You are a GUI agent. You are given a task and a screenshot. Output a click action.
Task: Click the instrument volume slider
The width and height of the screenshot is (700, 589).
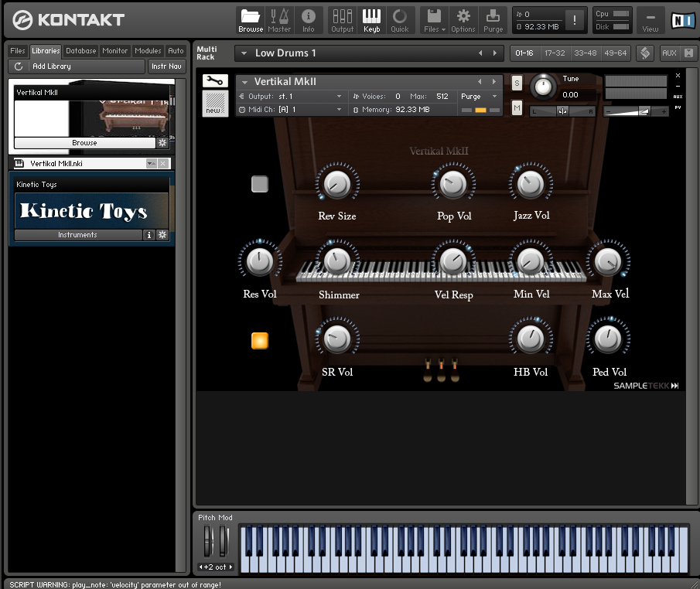coord(636,111)
